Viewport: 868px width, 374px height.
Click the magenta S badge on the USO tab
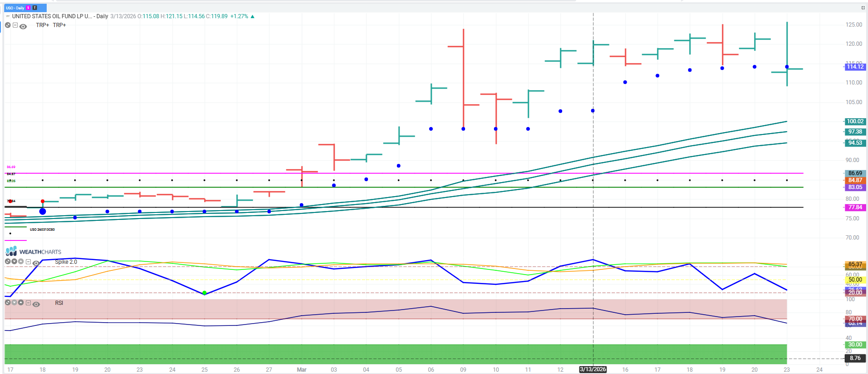tap(28, 8)
